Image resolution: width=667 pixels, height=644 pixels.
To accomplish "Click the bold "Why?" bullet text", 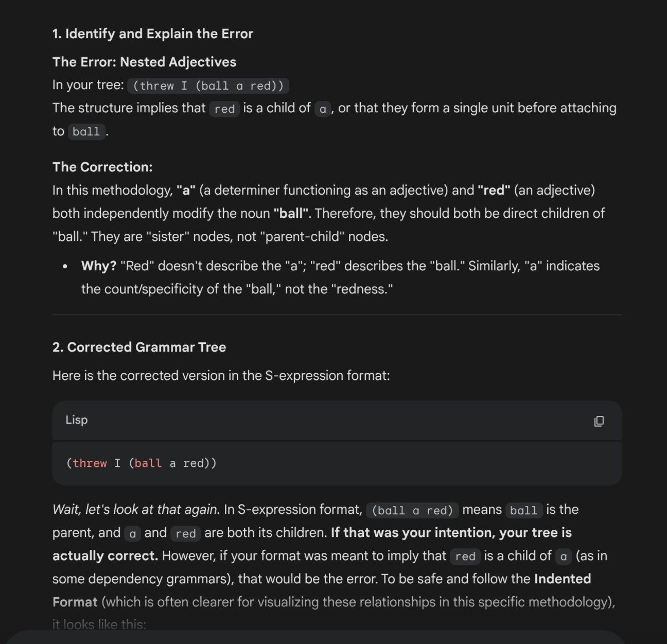I will pos(99,266).
